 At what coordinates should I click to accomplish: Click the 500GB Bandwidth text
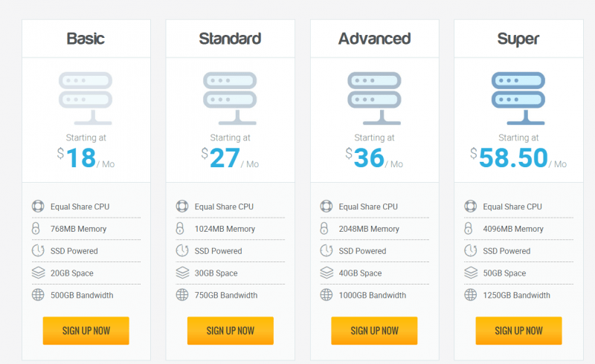point(82,295)
